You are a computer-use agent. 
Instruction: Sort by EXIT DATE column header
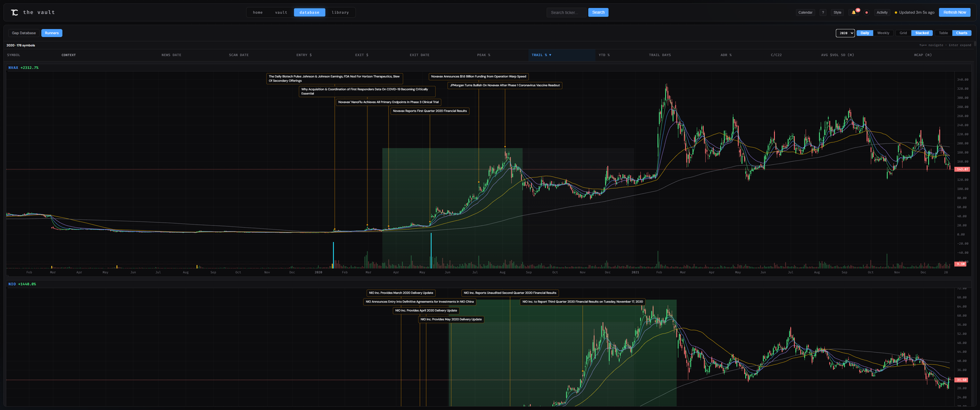point(419,55)
